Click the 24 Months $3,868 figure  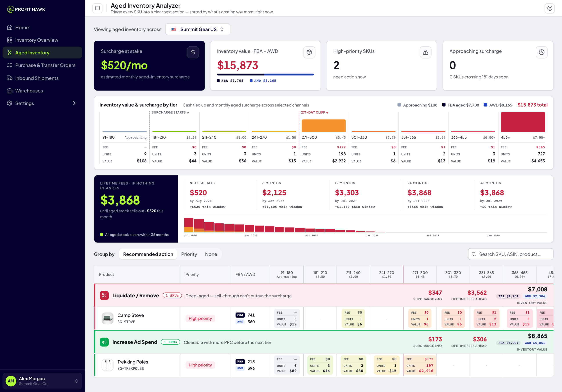419,193
